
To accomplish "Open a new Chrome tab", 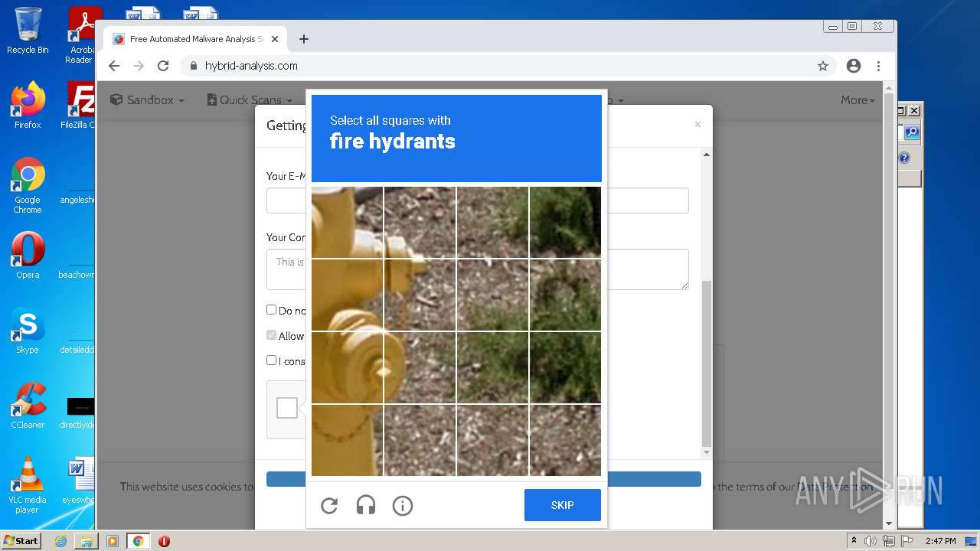I will coord(304,39).
